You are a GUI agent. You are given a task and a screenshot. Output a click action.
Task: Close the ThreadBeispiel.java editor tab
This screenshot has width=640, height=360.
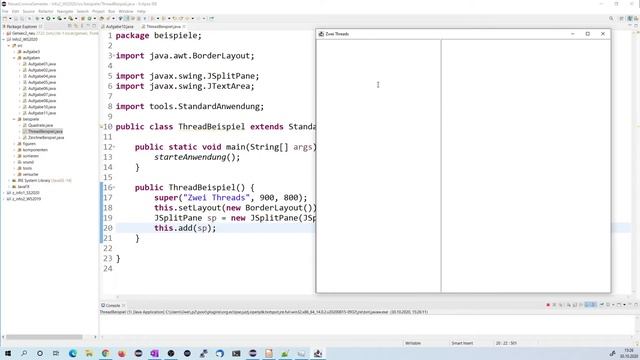point(184,27)
